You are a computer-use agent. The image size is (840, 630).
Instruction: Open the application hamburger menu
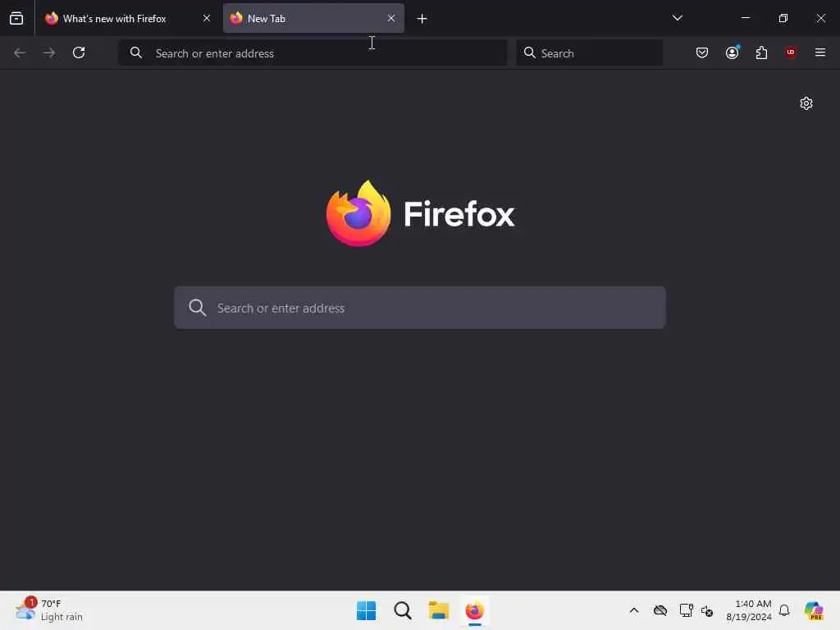coord(819,52)
